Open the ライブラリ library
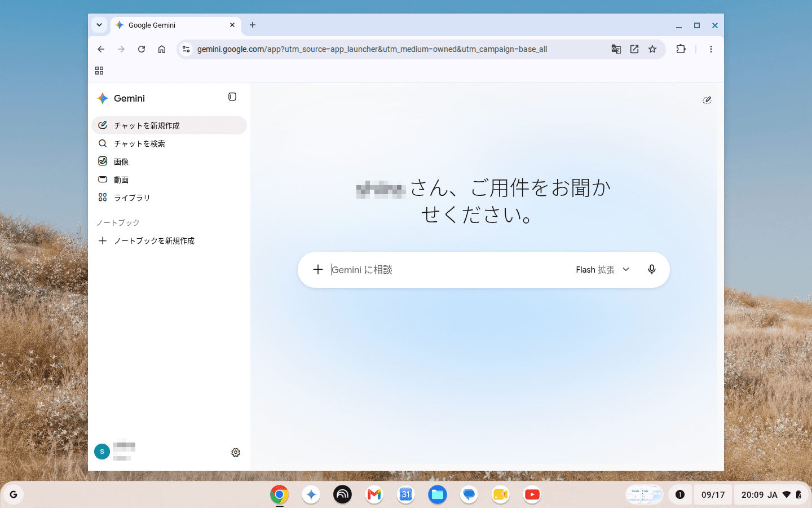The image size is (812, 508). click(x=169, y=198)
